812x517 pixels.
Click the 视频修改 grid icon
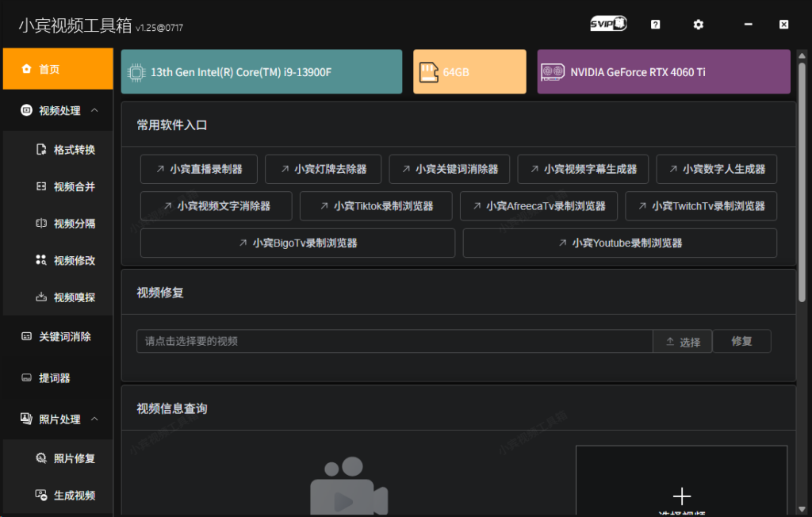click(41, 260)
